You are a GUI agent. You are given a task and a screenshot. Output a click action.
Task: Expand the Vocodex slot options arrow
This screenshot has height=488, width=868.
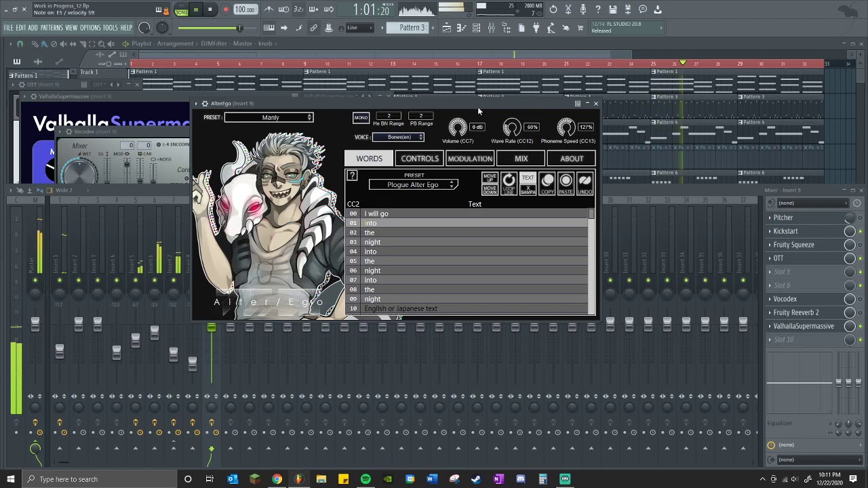[x=770, y=299]
